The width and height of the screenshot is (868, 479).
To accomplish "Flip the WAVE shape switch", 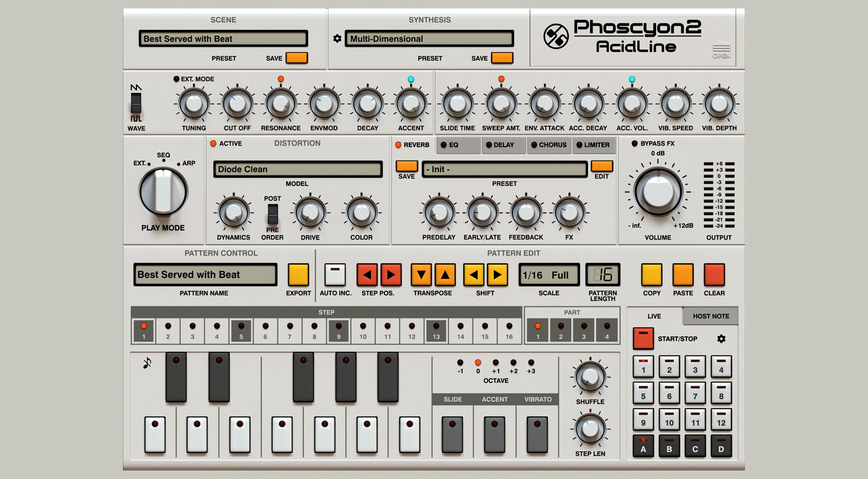I will coord(136,104).
